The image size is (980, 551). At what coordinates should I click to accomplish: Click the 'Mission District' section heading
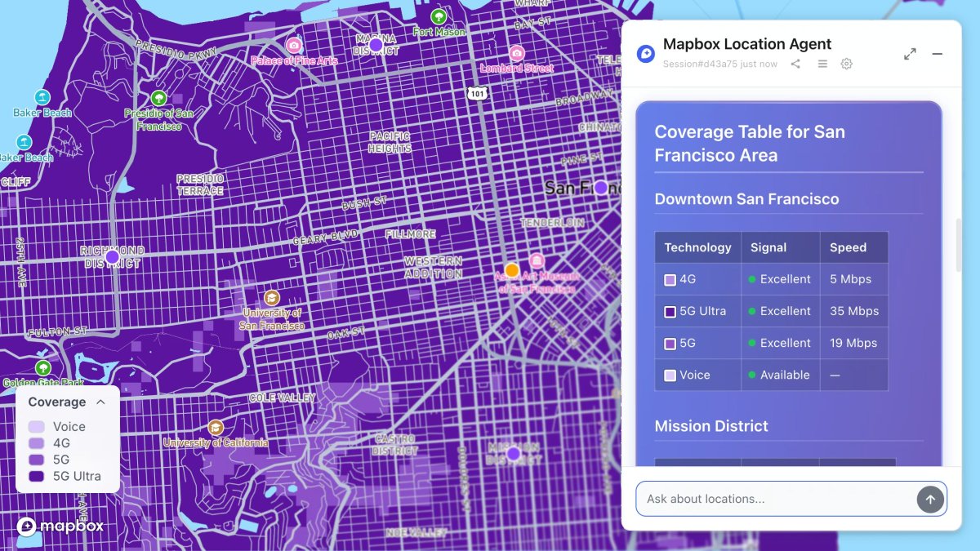click(x=711, y=426)
